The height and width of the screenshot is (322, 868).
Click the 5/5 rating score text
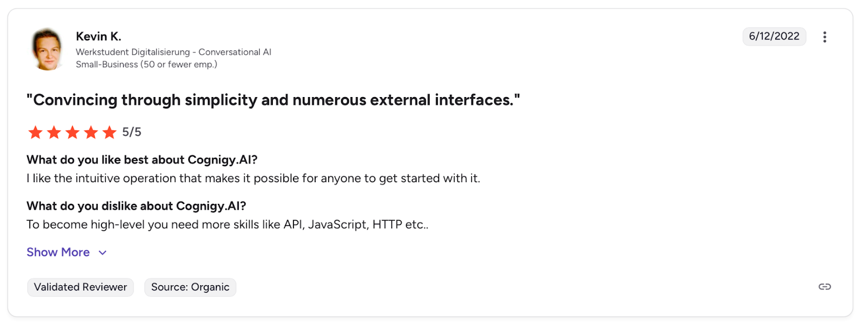coord(131,132)
